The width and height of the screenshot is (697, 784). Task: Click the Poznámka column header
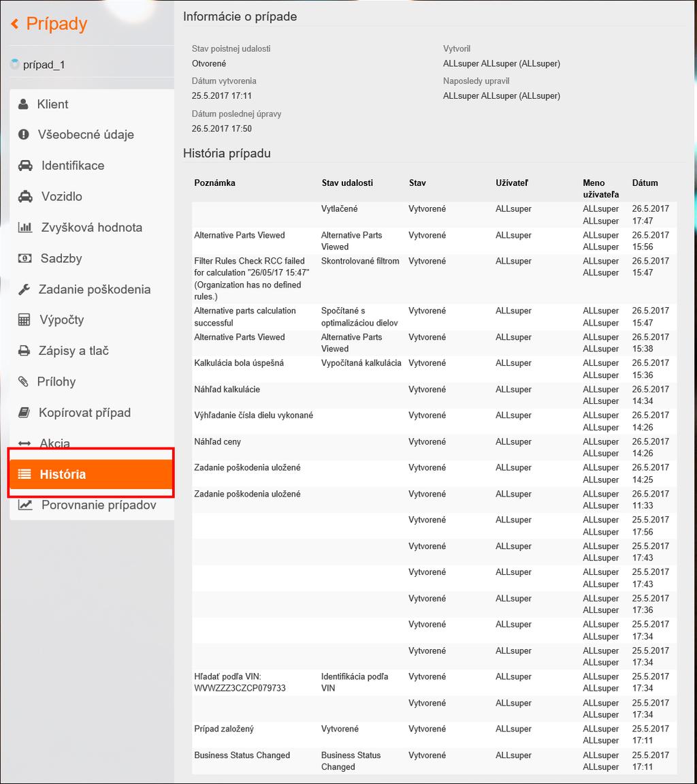point(215,183)
